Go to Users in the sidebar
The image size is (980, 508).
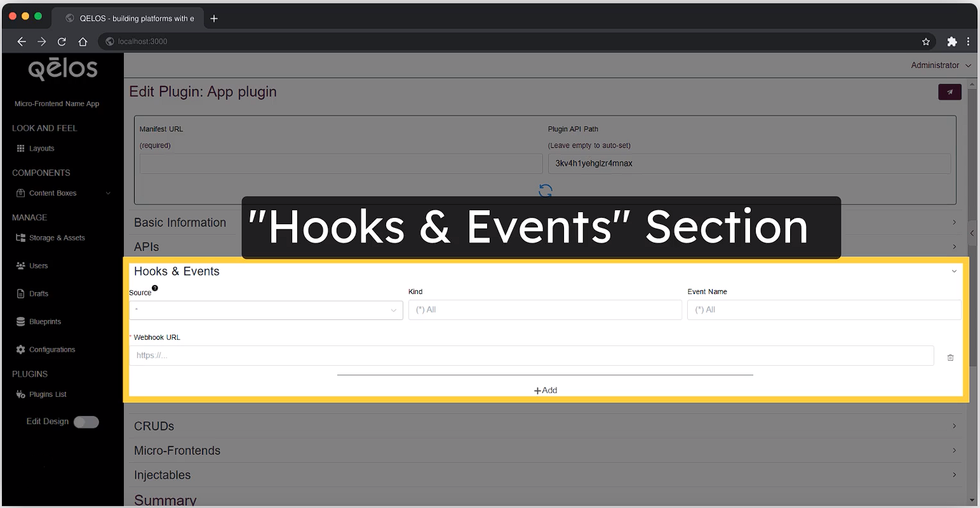coord(38,266)
